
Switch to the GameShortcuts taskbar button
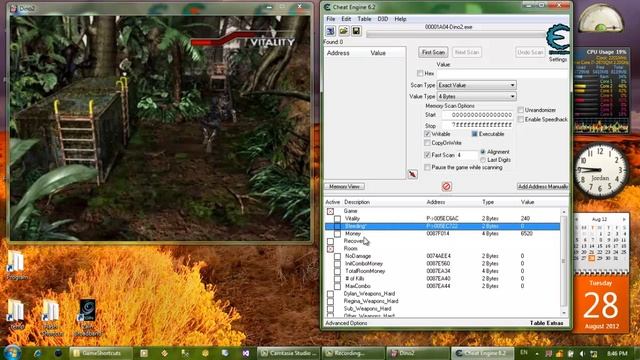click(101, 353)
